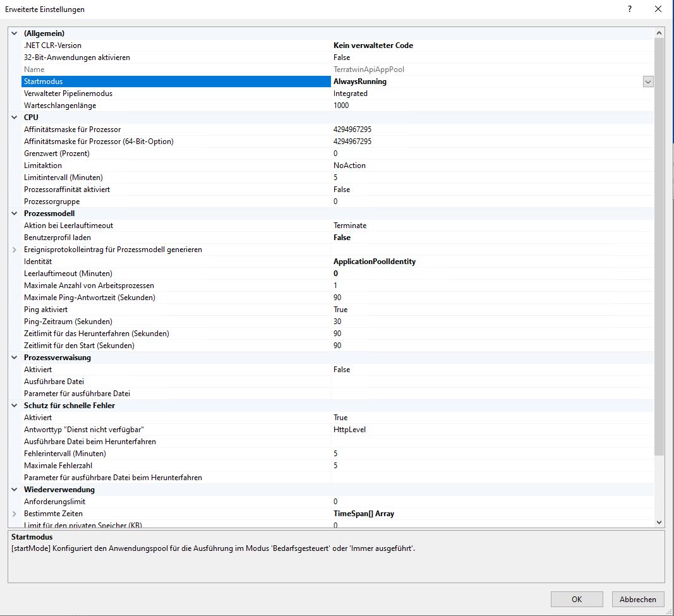Click the OK button
Viewport: 674px width, 616px height.
pyautogui.click(x=576, y=599)
